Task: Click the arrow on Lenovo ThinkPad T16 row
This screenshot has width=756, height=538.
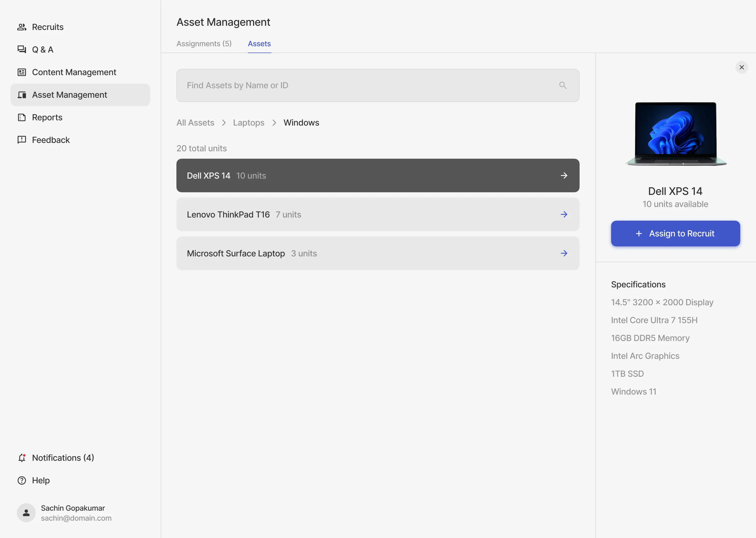Action: coord(564,214)
